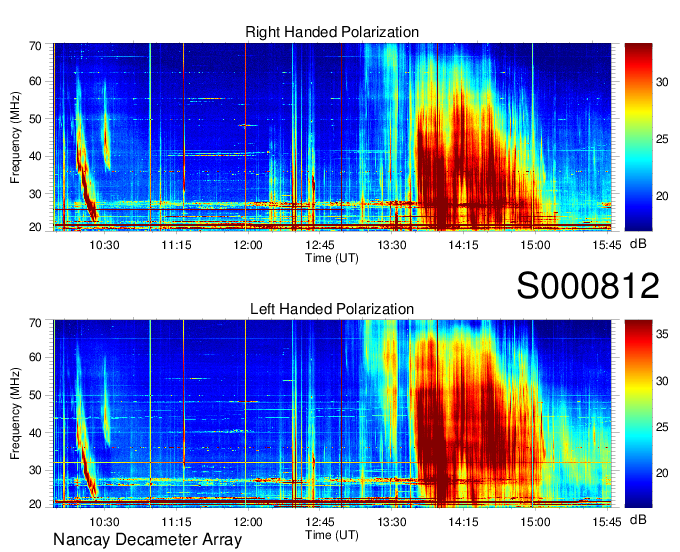The width and height of the screenshot is (680, 552).
Task: Click the 30 dB value on bottom colorbar
Action: pos(662,381)
